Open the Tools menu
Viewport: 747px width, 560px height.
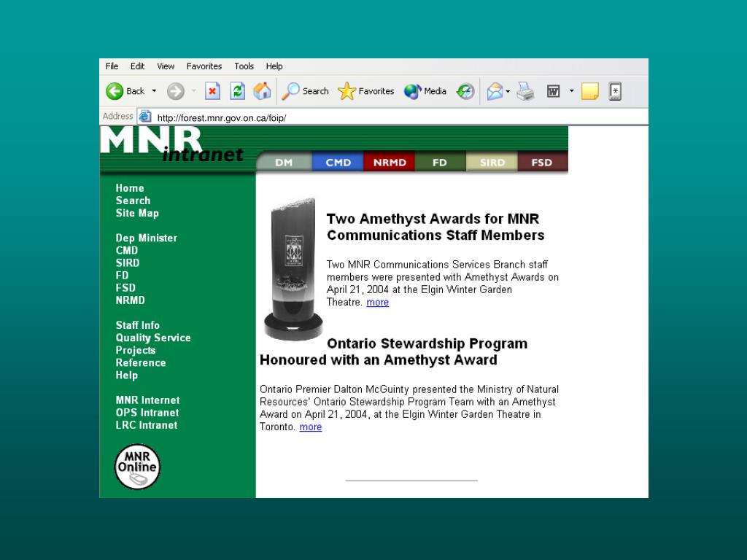244,66
